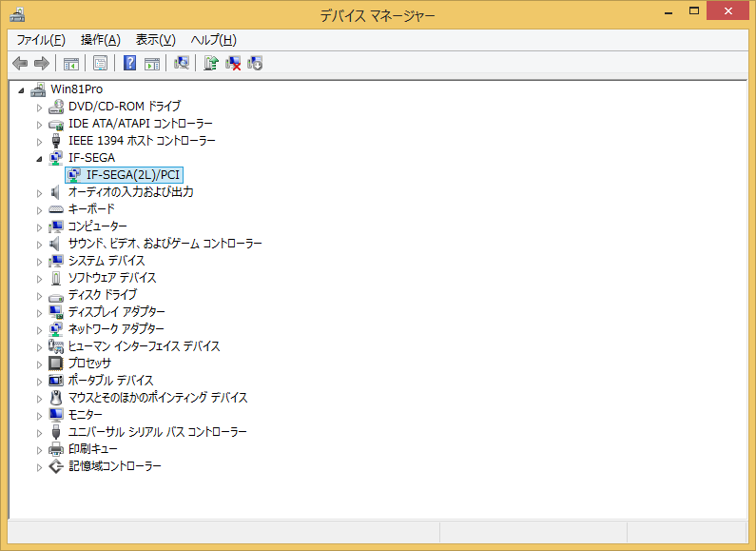The image size is (756, 551).
Task: Open the 表示(V) menu
Action: point(155,39)
